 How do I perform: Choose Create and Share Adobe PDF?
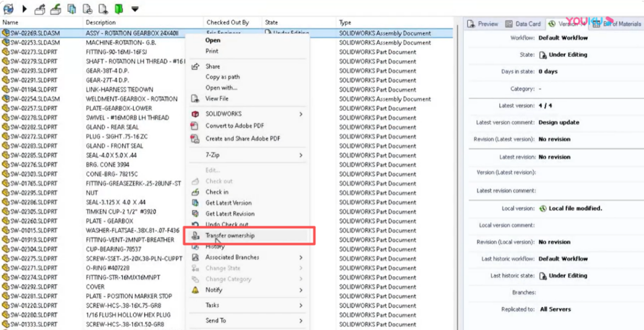pos(243,139)
